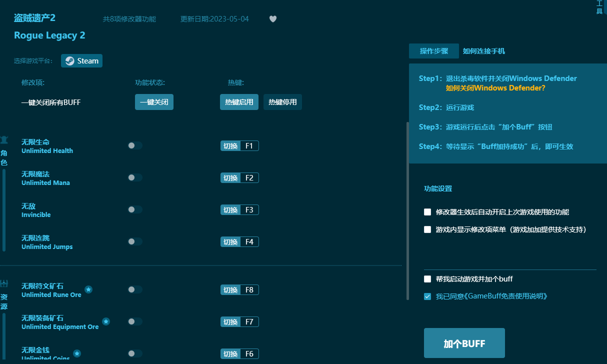Click the 切换 F3 hotkey box

pyautogui.click(x=239, y=210)
